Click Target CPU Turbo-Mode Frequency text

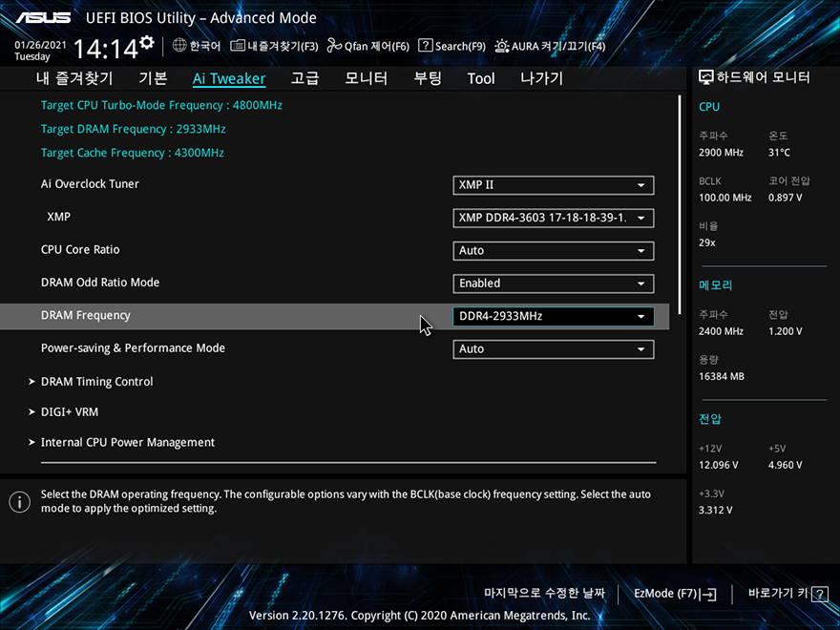[161, 105]
